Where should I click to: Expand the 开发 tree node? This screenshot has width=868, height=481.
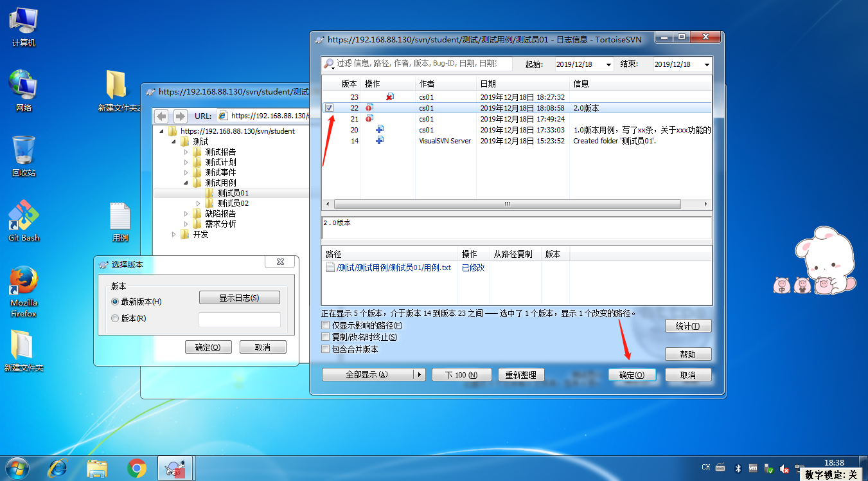tap(174, 234)
